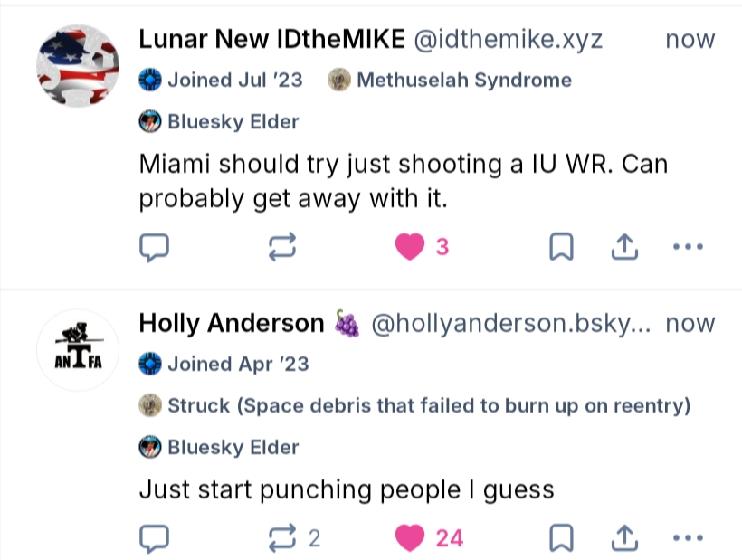Repost Holly Anderson's post with 2 reposts

coord(283,538)
